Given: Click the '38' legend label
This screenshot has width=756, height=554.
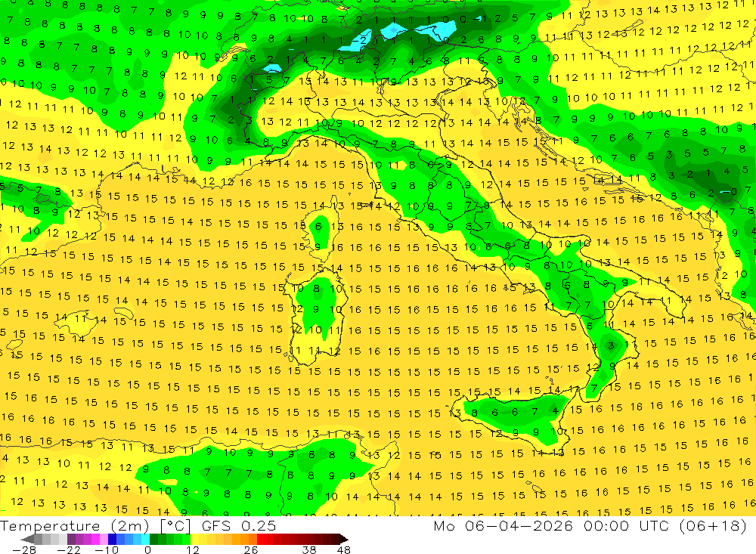Looking at the screenshot, I should [309, 550].
